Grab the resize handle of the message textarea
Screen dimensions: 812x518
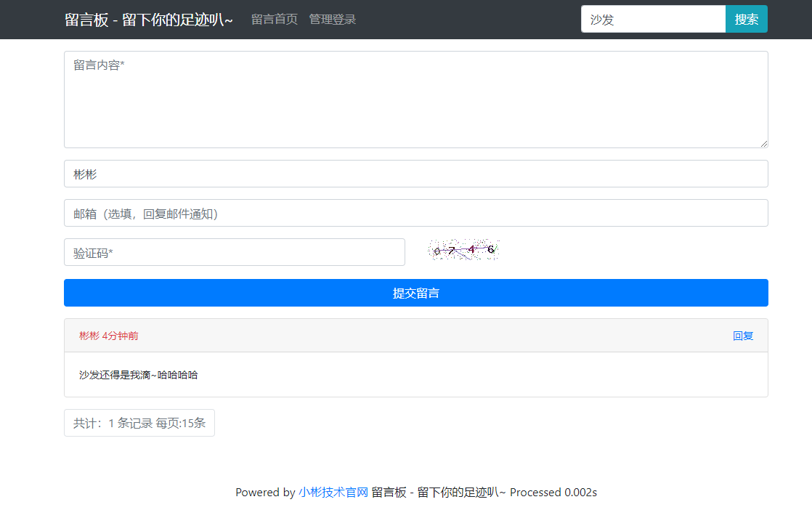(763, 144)
